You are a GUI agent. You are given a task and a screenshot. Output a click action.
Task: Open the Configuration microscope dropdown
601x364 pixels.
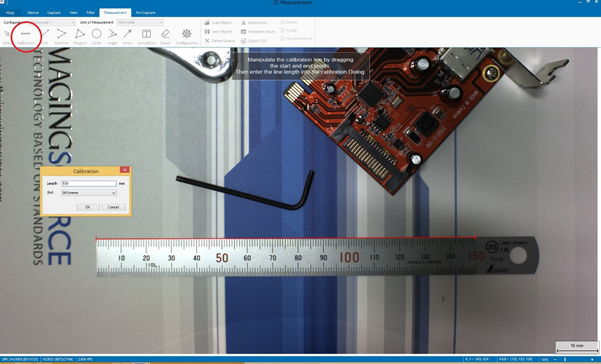pyautogui.click(x=51, y=22)
